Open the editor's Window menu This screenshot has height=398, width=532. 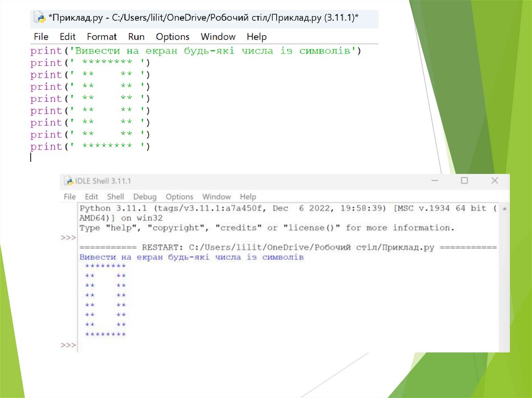point(218,37)
